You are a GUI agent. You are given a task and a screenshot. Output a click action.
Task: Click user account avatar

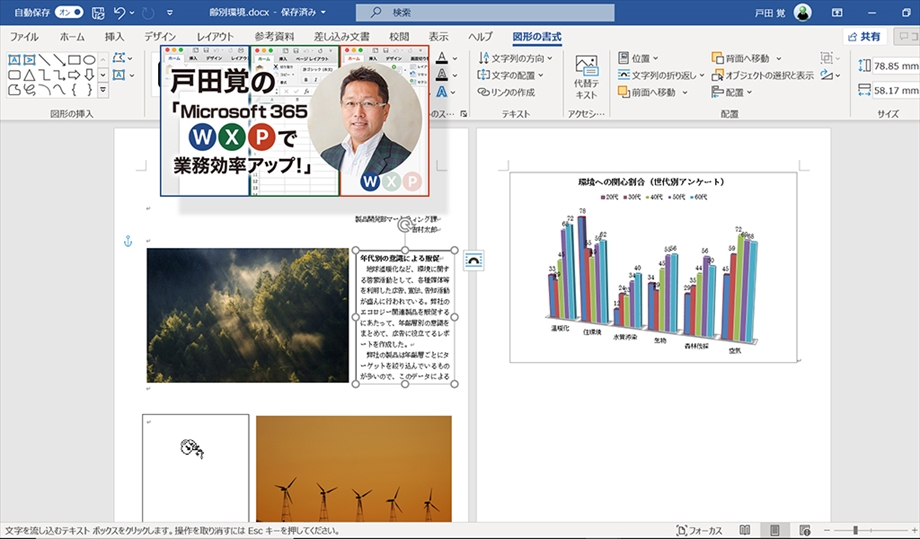(x=802, y=12)
